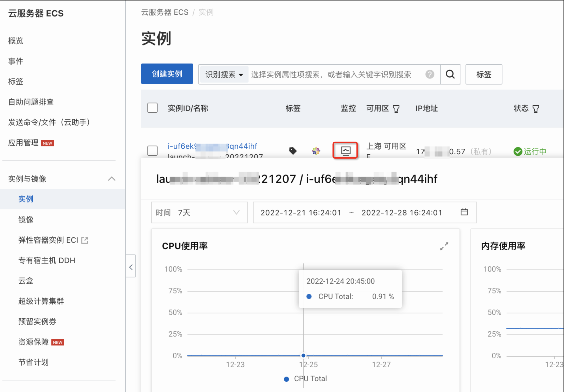564x392 pixels.
Task: Expand the CPU使用率 chart to fullscreen
Action: pos(444,246)
